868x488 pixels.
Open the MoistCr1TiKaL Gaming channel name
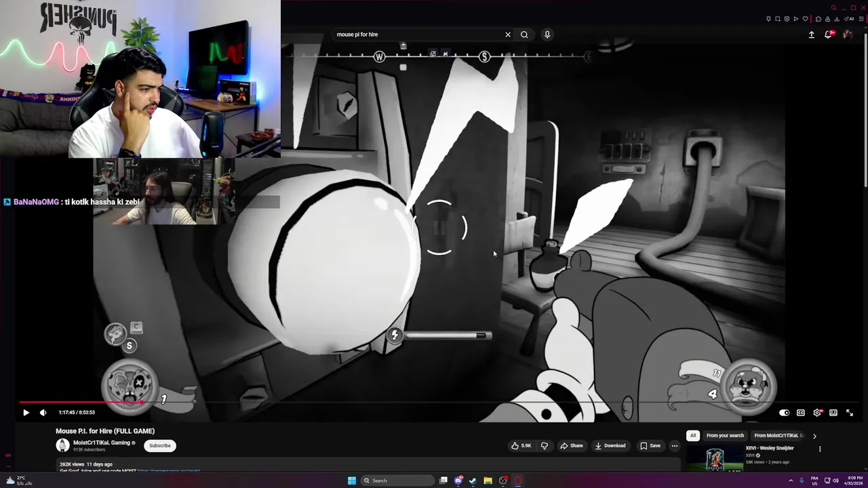tap(102, 443)
